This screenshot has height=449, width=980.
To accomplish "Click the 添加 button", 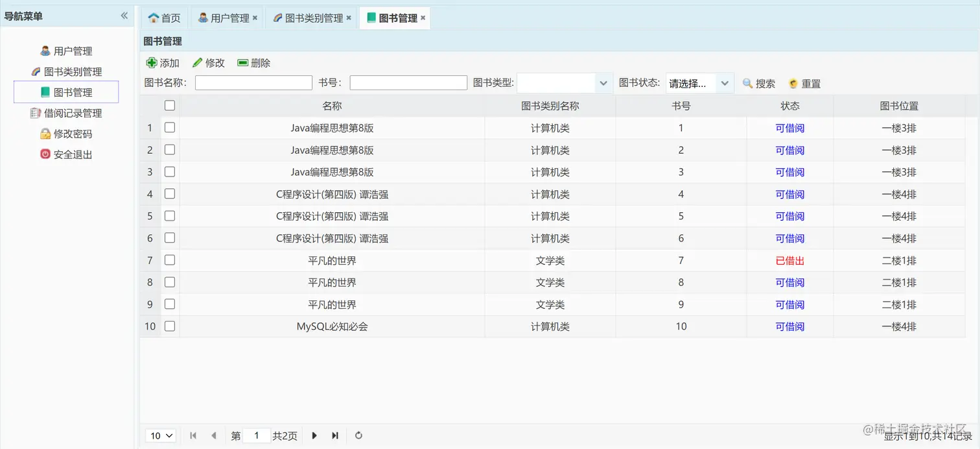I will (x=163, y=63).
